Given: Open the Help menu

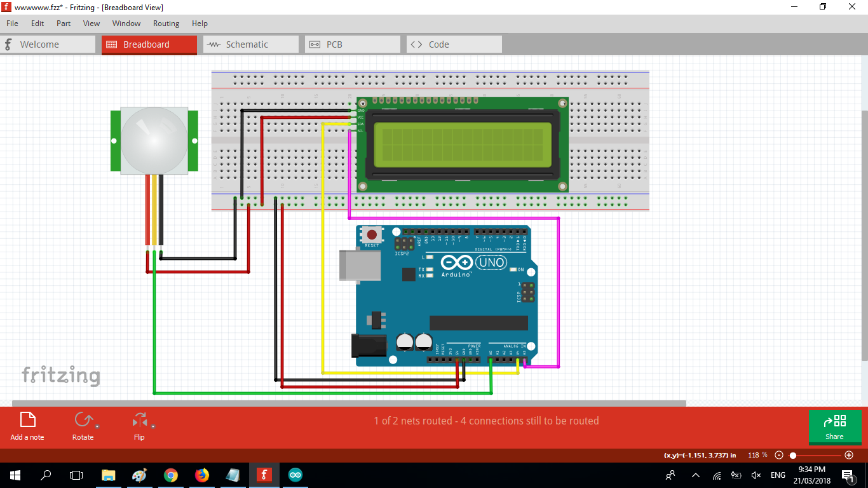Looking at the screenshot, I should coord(200,24).
